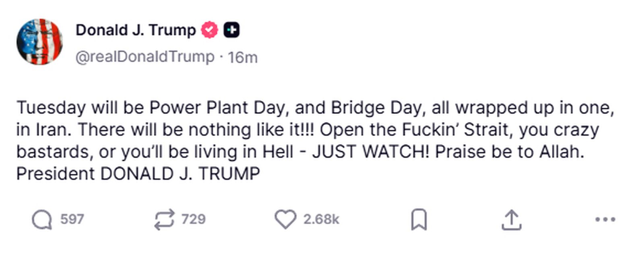Viewport: 644px width, 258px height.
Task: Open Donald J. Trump's profile picture
Action: click(x=40, y=40)
